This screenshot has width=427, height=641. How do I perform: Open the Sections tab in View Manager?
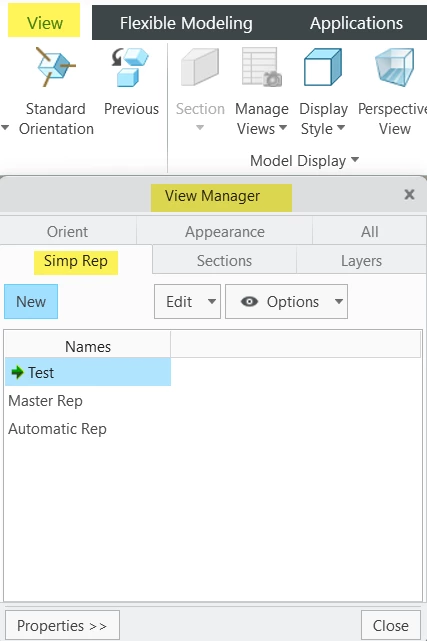pos(224,260)
